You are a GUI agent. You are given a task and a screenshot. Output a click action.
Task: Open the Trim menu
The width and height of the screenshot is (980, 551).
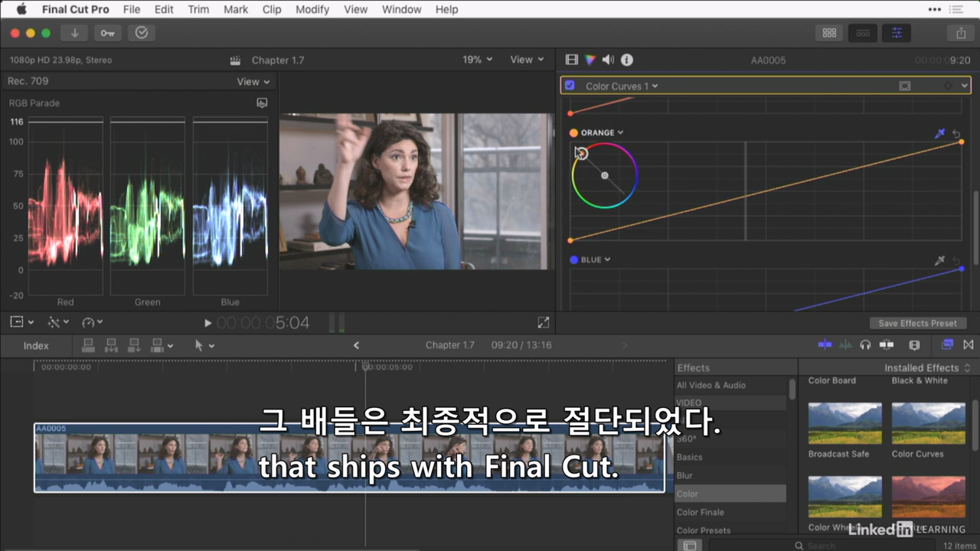point(198,9)
